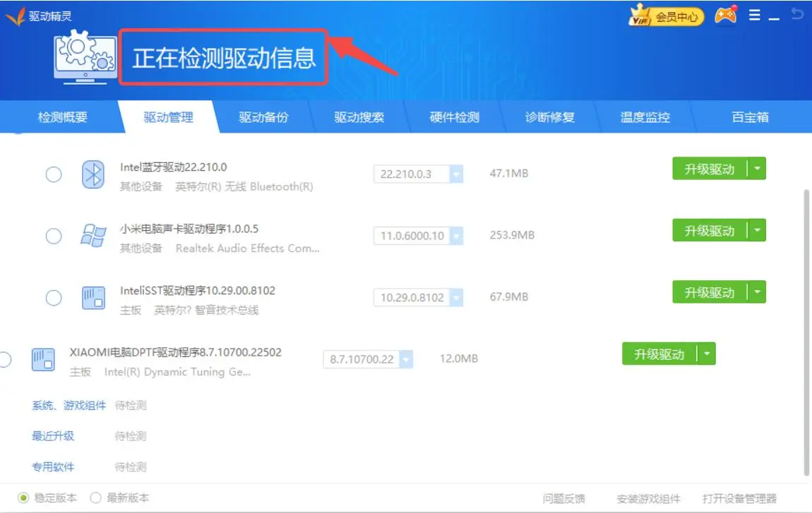Click the motherboard icon next to InteliSST驱动程序

92,298
